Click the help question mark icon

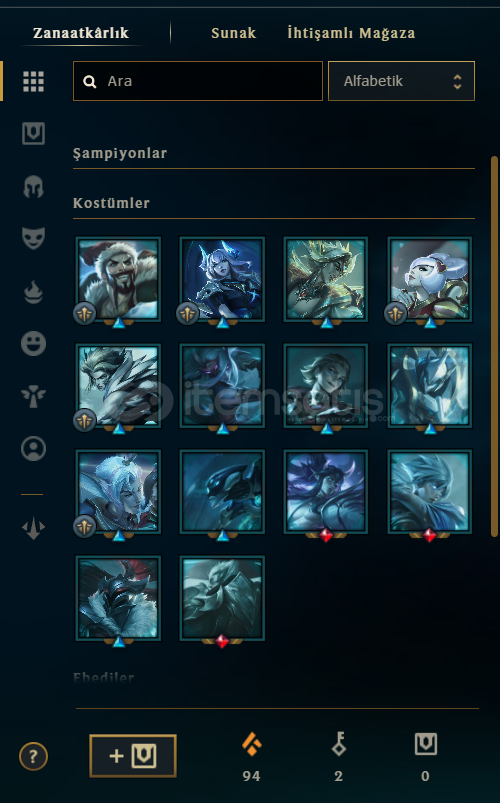pyautogui.click(x=33, y=756)
